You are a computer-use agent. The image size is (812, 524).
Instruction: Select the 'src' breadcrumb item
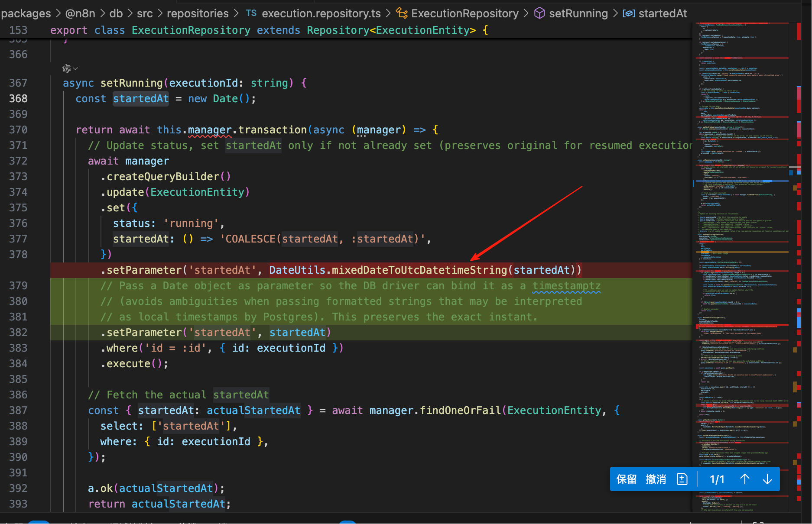tap(145, 13)
